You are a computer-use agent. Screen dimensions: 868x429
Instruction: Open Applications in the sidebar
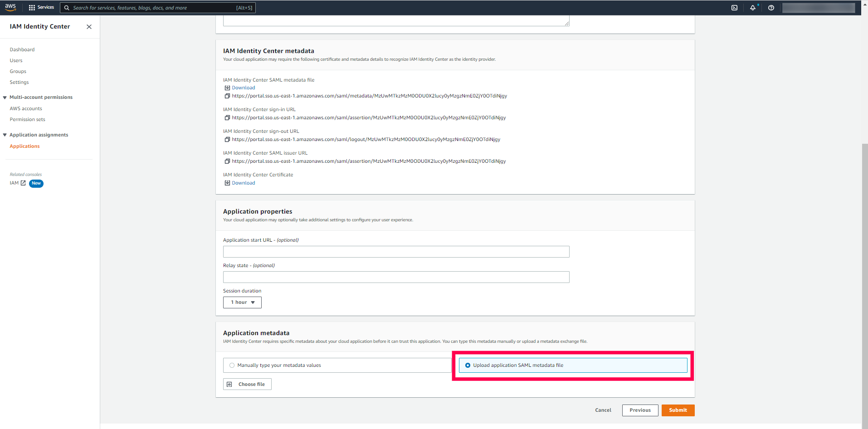pos(24,146)
